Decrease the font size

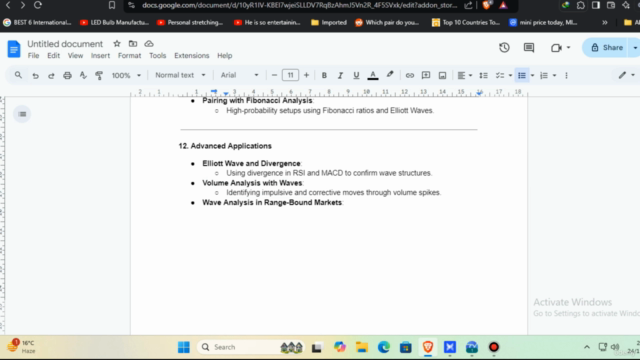(274, 75)
